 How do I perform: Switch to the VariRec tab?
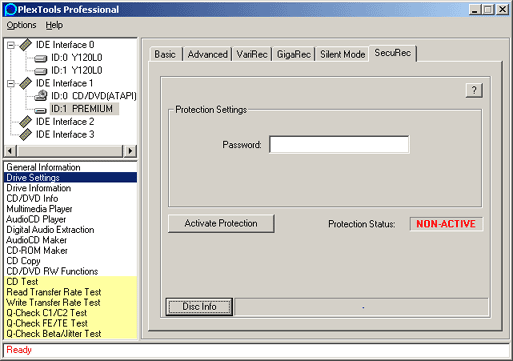252,54
